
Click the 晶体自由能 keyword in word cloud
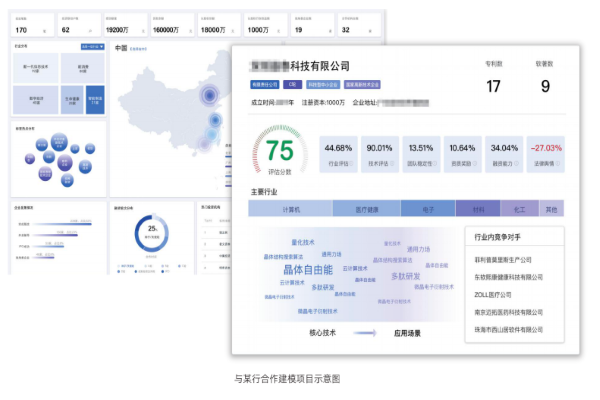pyautogui.click(x=308, y=270)
